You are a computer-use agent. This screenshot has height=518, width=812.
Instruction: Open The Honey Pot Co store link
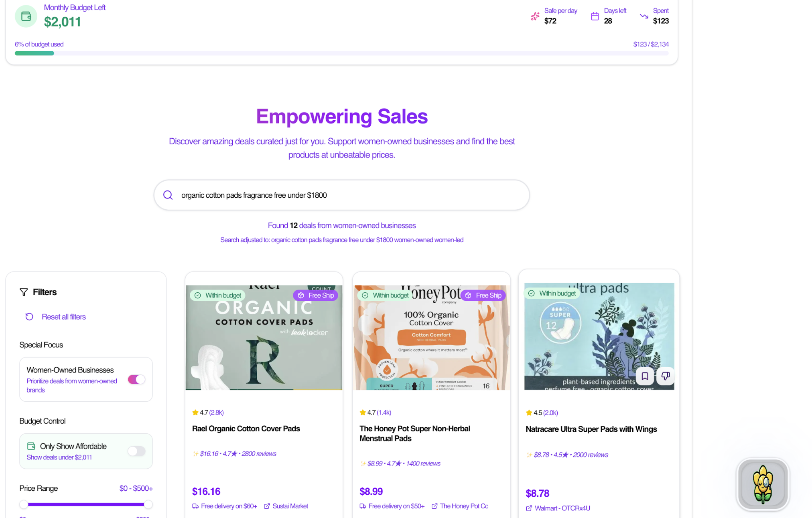[463, 506]
